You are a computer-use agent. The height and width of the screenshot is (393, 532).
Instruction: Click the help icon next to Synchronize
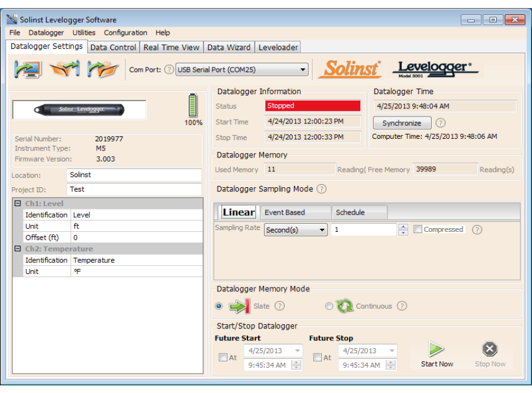point(440,123)
